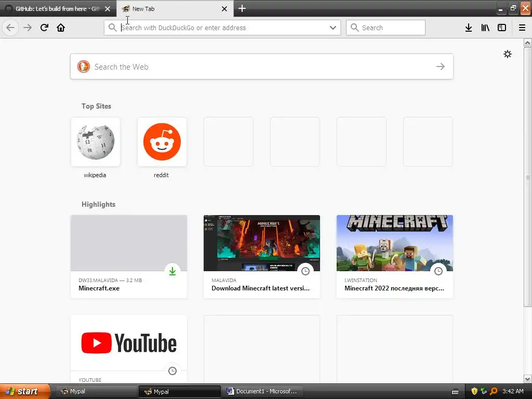Click the security shield tray icon

click(474, 391)
